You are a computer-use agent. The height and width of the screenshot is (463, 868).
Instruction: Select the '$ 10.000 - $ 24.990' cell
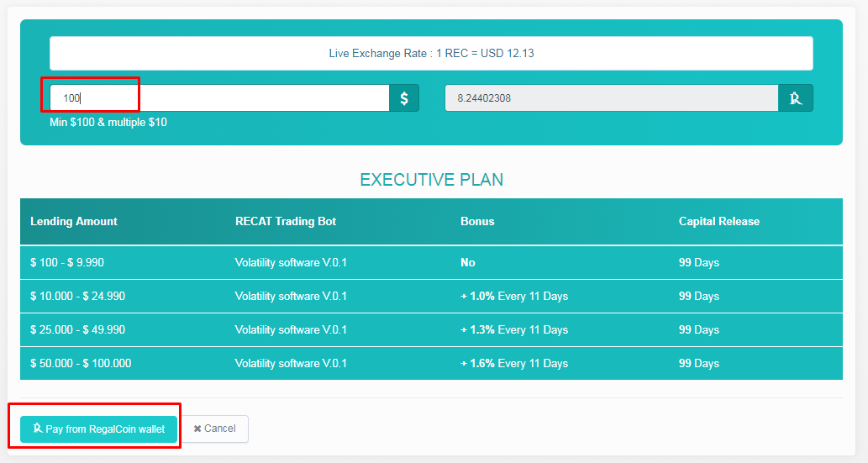[77, 297]
